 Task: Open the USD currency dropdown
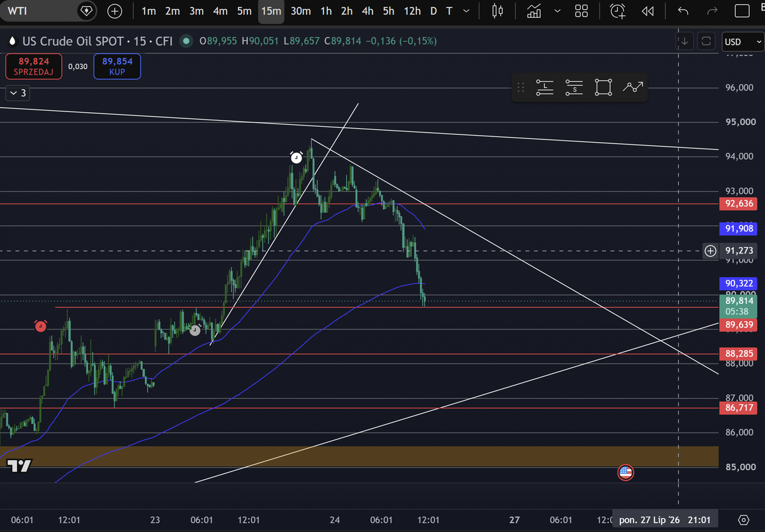pos(742,41)
